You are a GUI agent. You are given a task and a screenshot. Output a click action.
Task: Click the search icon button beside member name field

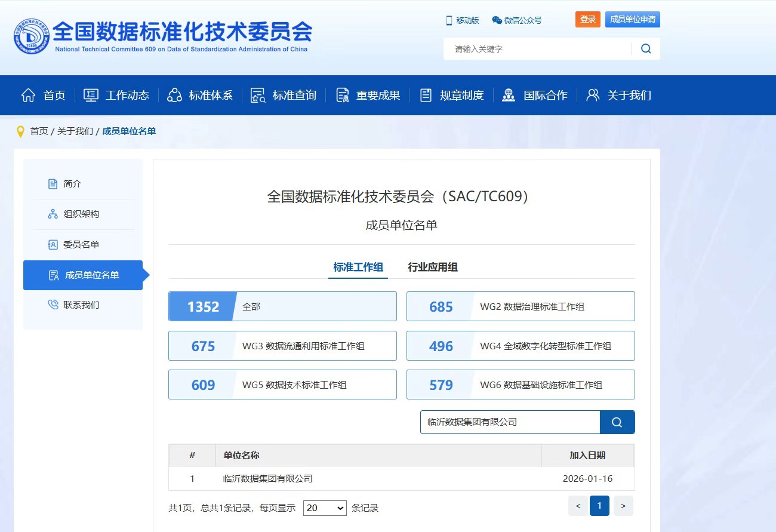pyautogui.click(x=617, y=422)
